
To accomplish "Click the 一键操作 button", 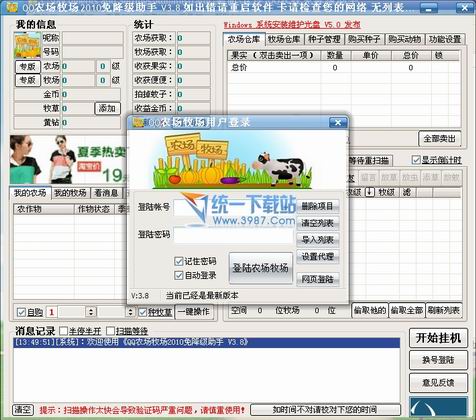I will [x=194, y=312].
